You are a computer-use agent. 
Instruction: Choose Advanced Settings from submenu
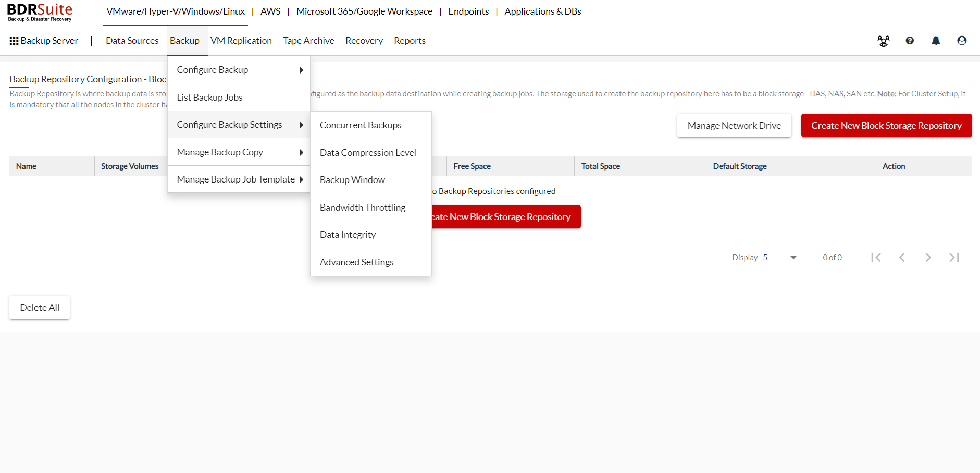tap(371, 262)
